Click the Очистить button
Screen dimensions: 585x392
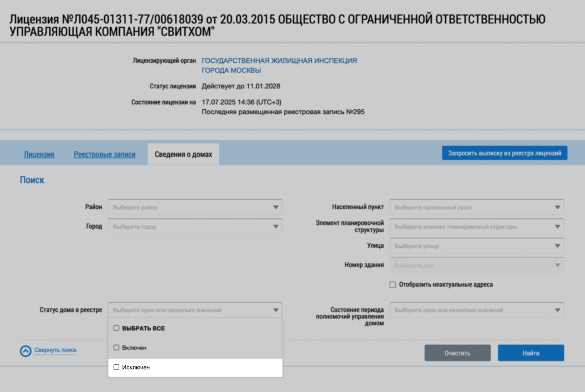click(458, 353)
